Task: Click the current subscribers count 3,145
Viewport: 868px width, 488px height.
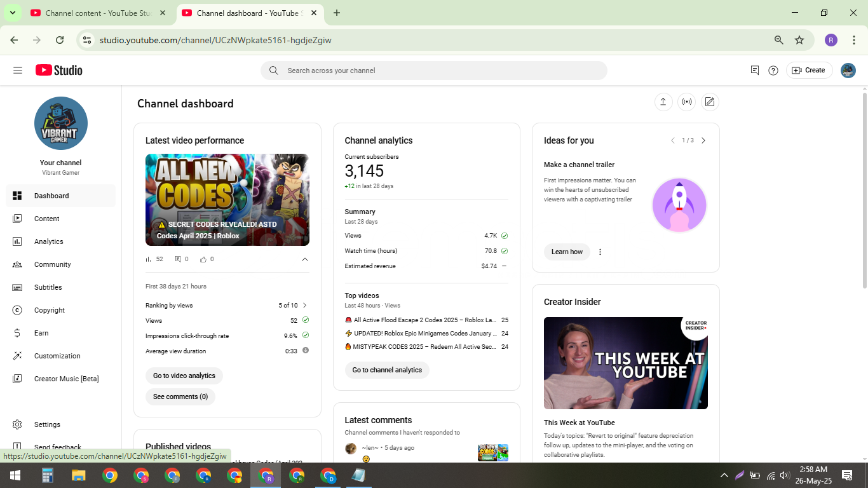Action: 365,171
